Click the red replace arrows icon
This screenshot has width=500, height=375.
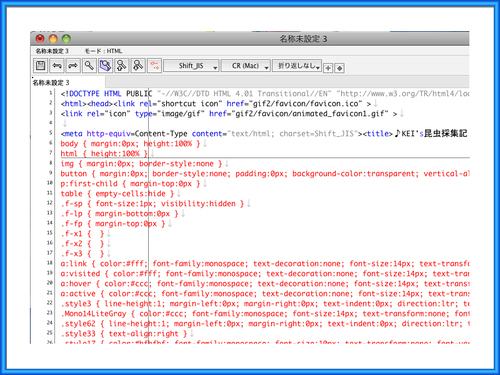click(x=154, y=66)
